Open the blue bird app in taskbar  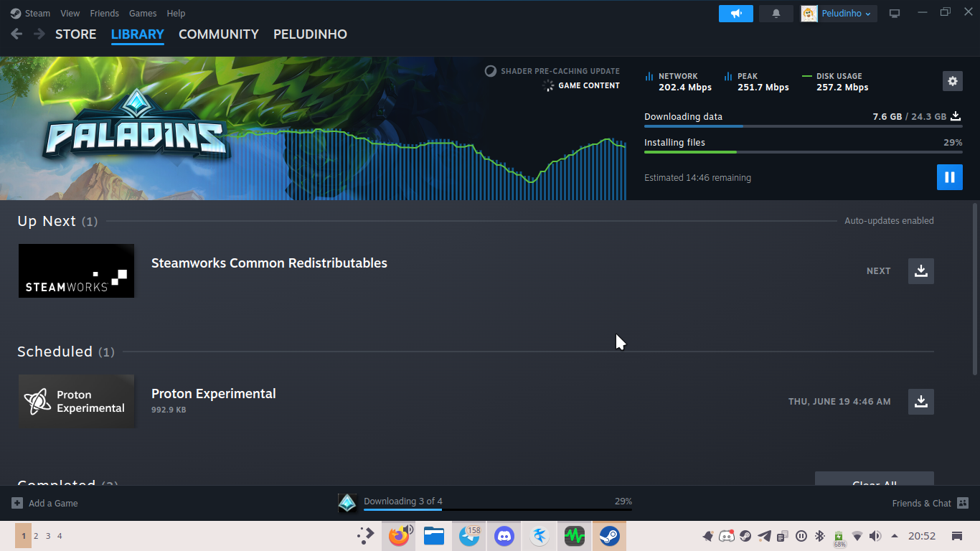tap(540, 536)
